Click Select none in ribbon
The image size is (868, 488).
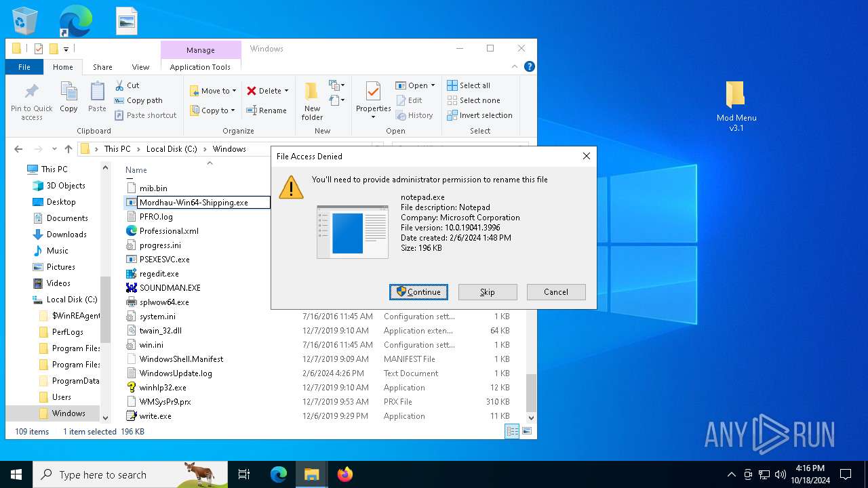473,100
